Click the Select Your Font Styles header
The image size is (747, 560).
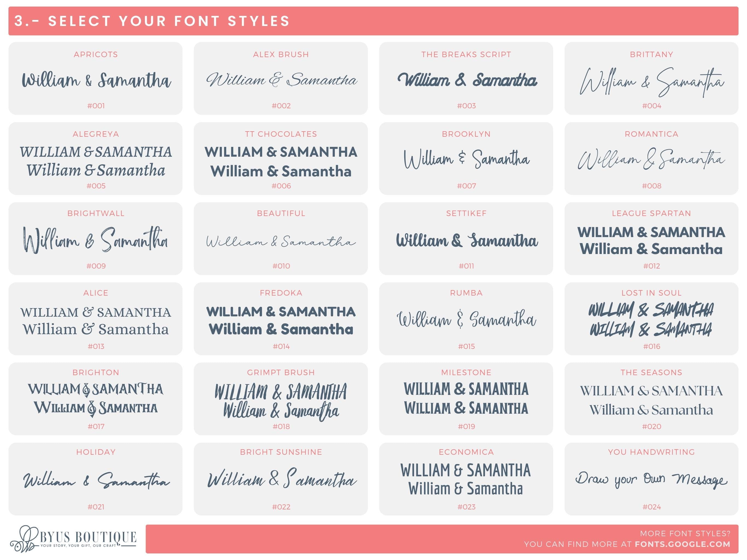pos(152,21)
